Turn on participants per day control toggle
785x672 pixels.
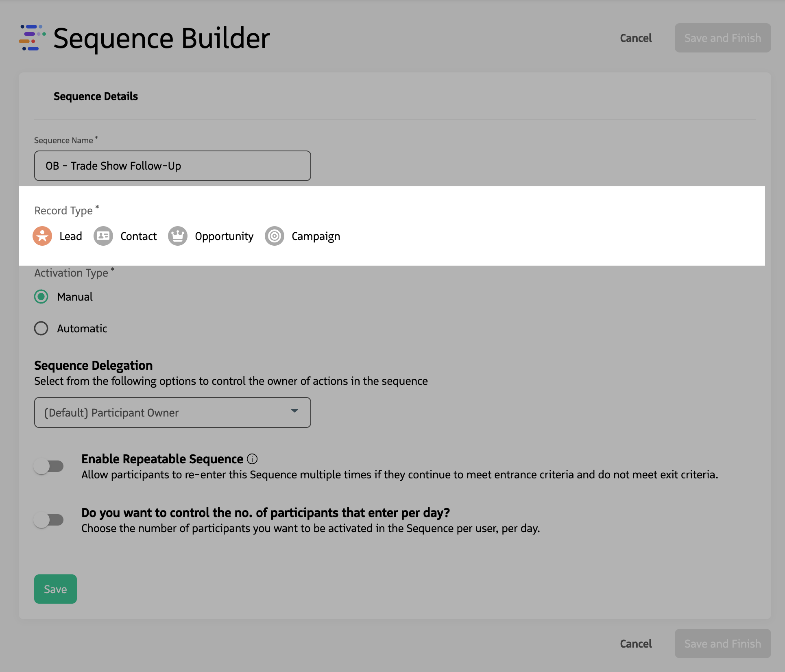[50, 519]
